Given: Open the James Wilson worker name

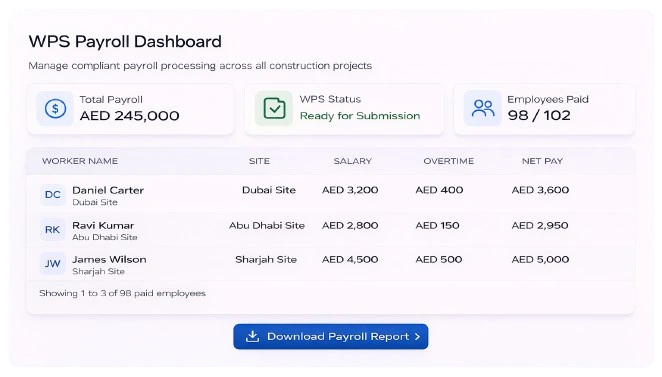Looking at the screenshot, I should [109, 259].
